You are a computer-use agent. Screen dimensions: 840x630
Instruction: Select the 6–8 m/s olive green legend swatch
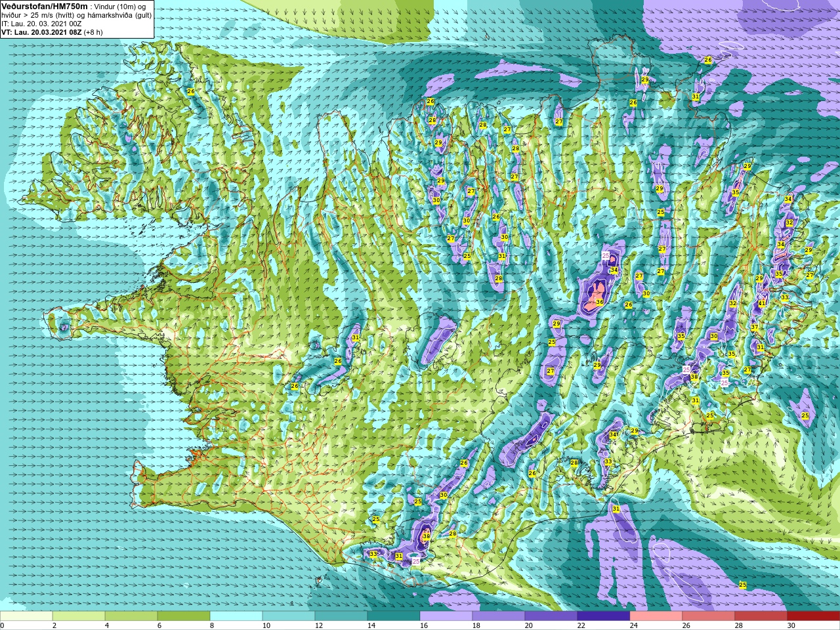[x=184, y=616]
